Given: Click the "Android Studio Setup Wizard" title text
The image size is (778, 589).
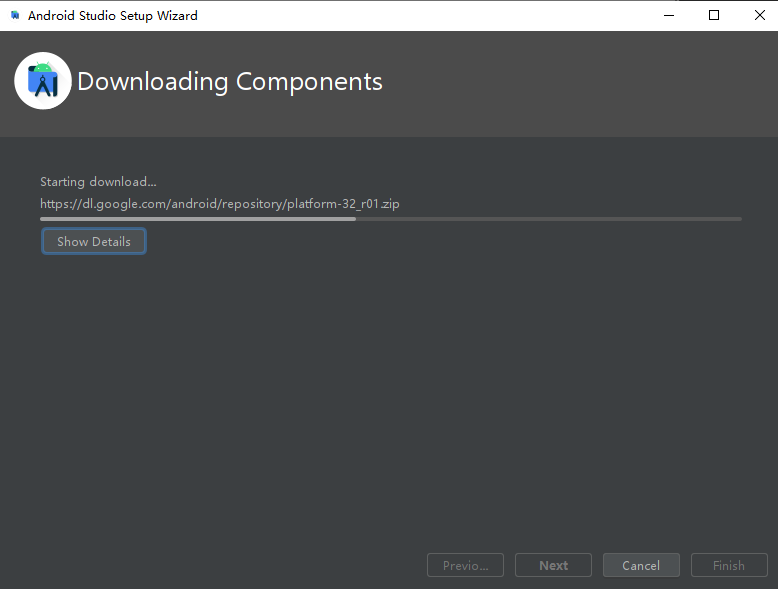Looking at the screenshot, I should pos(113,16).
